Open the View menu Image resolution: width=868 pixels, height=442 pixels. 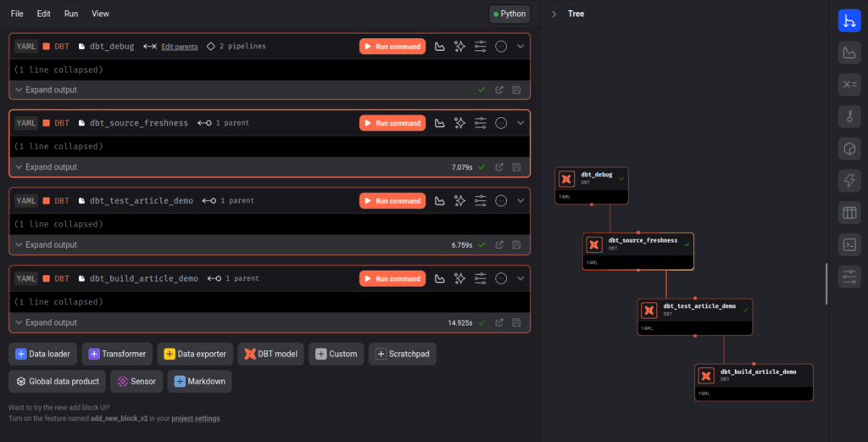click(100, 14)
